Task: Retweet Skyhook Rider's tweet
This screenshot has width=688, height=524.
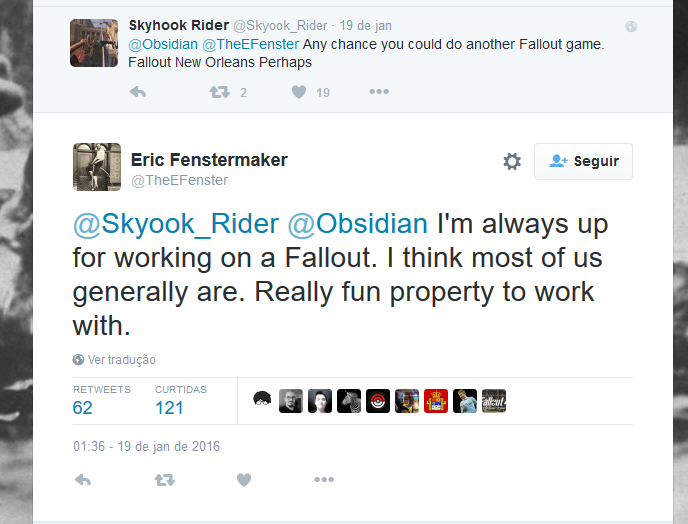Action: (x=219, y=92)
